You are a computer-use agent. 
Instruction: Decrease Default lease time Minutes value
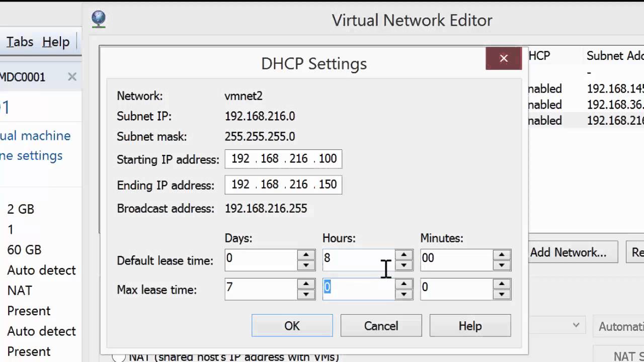pyautogui.click(x=502, y=265)
